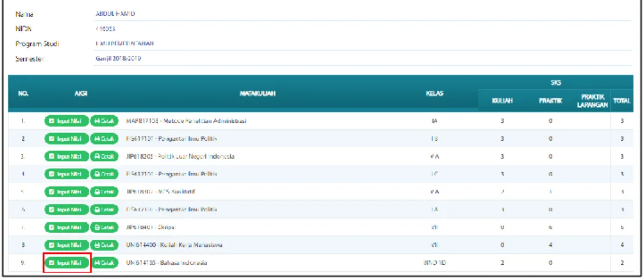Click Cetak in row number 2

104,139
